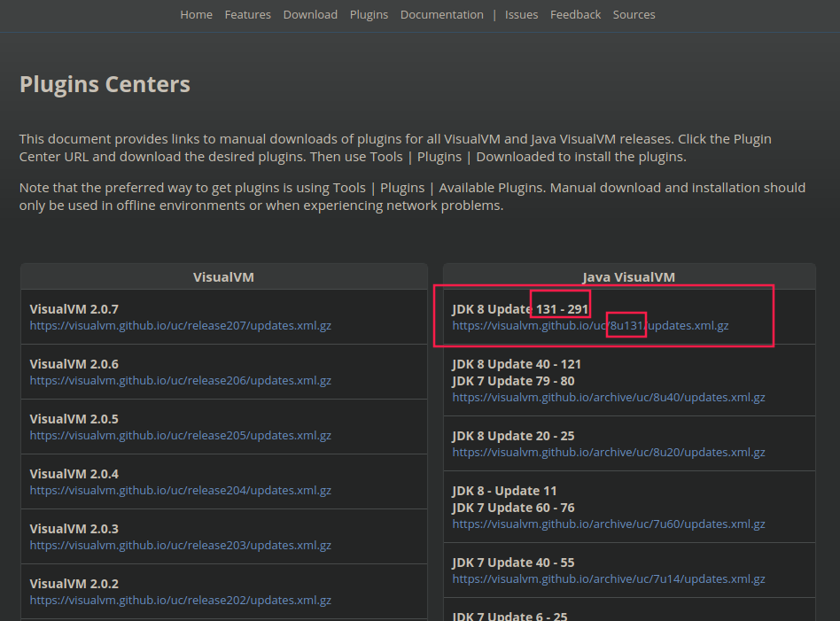Screen dimensions: 840x621
Task: Open the Sources navigation link
Action: click(634, 14)
